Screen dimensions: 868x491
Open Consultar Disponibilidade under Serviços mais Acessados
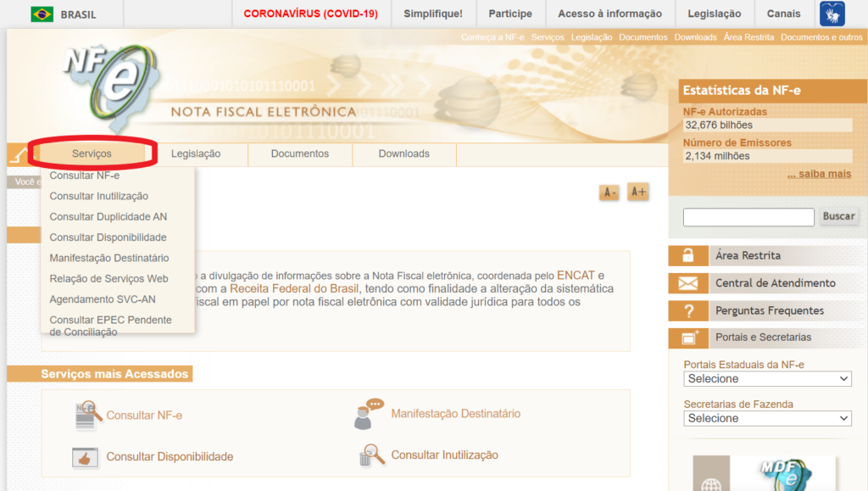click(170, 457)
